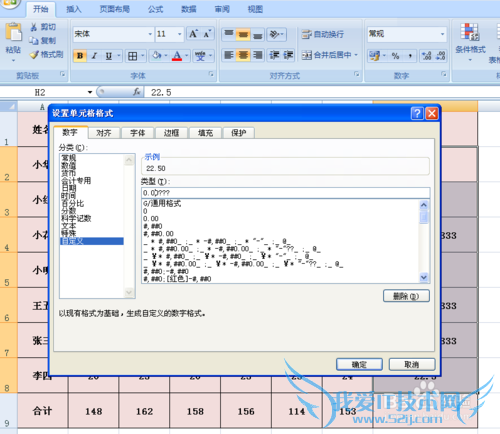Viewport: 500px width, 434px height.
Task: Expand Merge and Center dropdown arrow
Action: click(356, 55)
